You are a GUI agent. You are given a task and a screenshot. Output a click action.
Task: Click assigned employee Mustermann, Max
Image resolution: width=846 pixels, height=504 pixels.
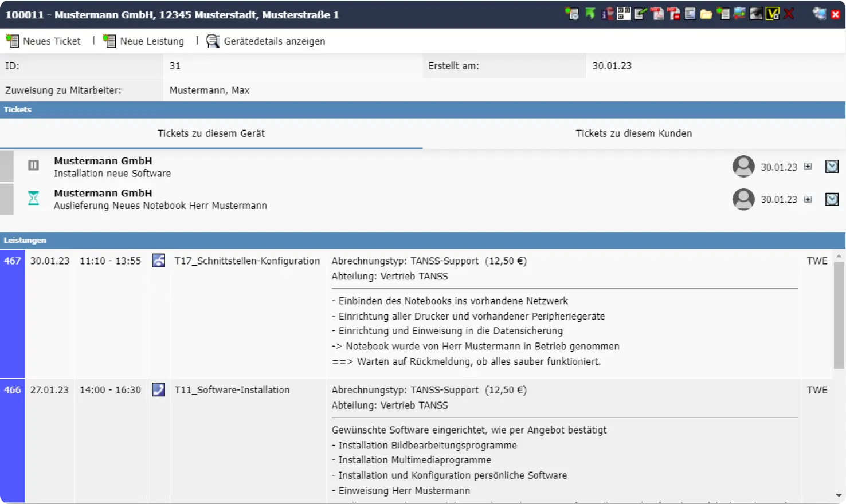click(x=210, y=90)
